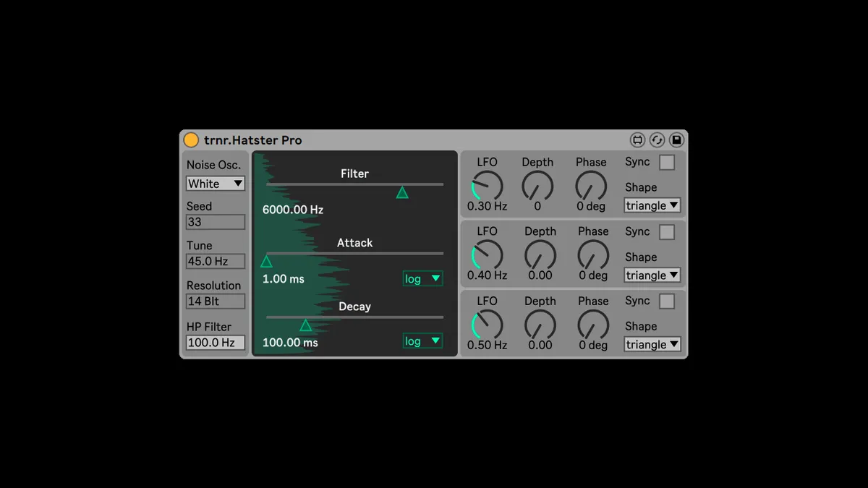Open the Shape triangle dropdown in first LFO row
This screenshot has width=868, height=488.
652,206
